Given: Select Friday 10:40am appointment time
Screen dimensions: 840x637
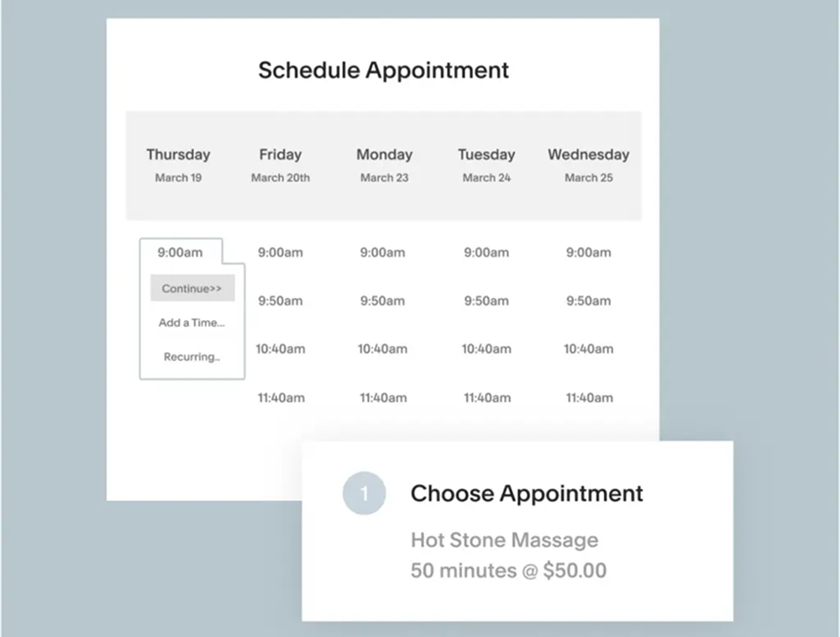Looking at the screenshot, I should pos(281,349).
